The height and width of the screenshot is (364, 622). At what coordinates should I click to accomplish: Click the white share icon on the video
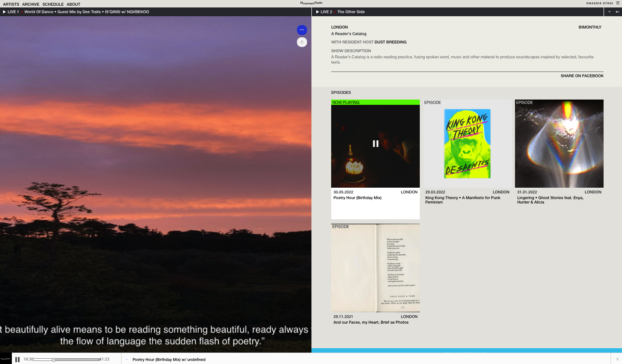click(x=302, y=42)
